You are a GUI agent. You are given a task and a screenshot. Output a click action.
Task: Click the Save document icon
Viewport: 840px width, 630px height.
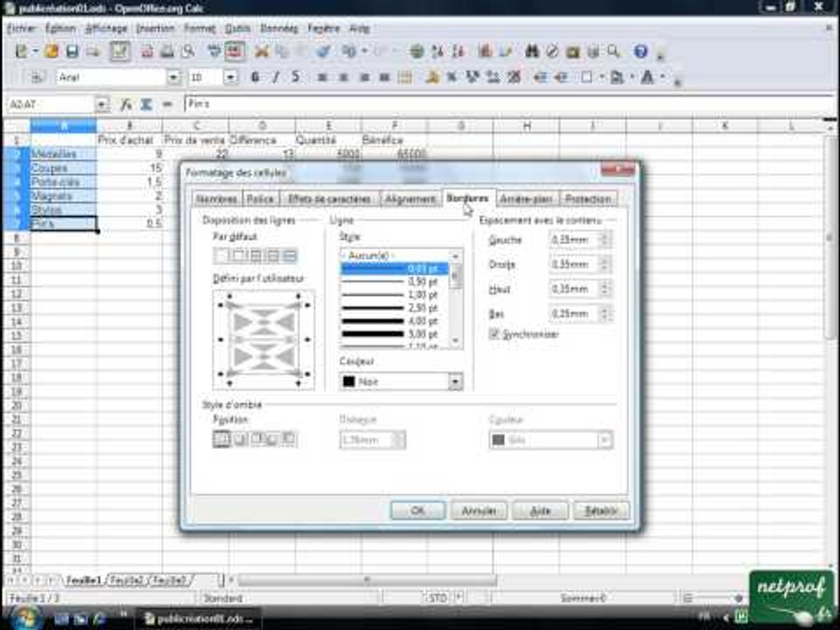[72, 52]
